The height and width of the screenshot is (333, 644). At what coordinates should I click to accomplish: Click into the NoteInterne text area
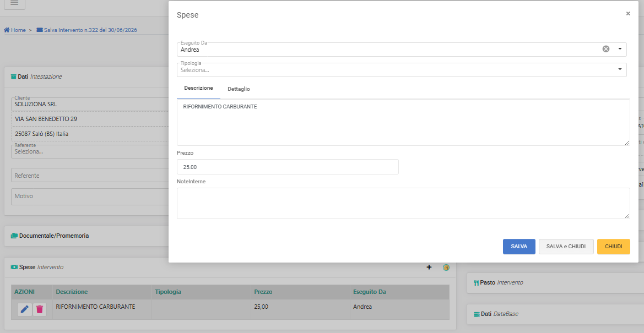point(403,203)
